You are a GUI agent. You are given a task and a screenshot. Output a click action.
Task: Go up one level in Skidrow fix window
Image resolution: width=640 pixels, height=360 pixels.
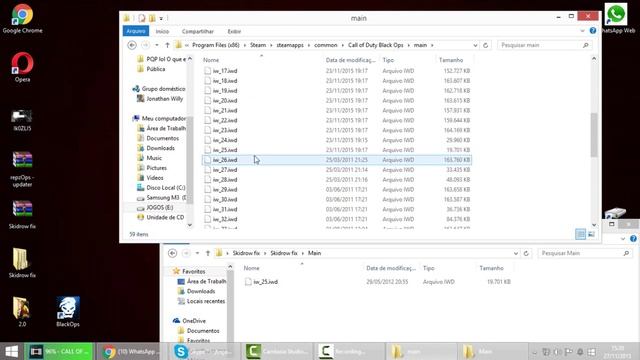tap(208, 253)
